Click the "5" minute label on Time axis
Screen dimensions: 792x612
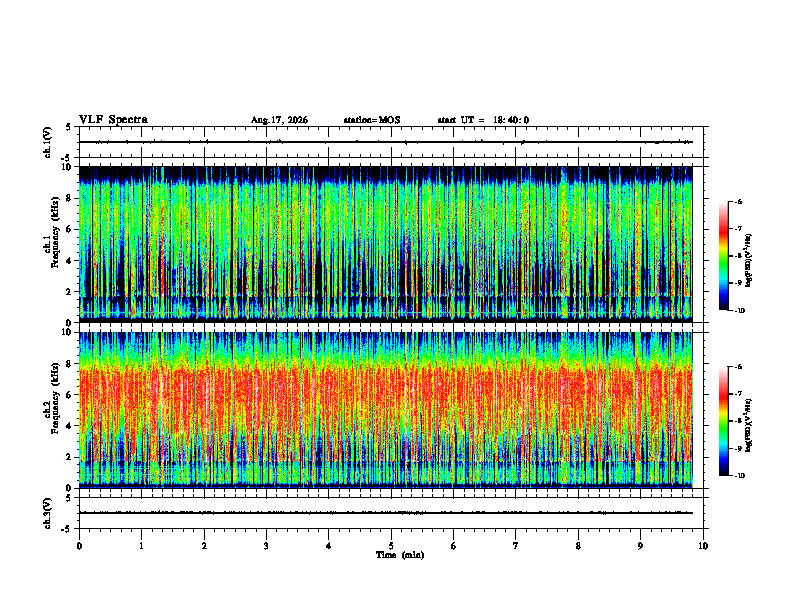click(391, 546)
